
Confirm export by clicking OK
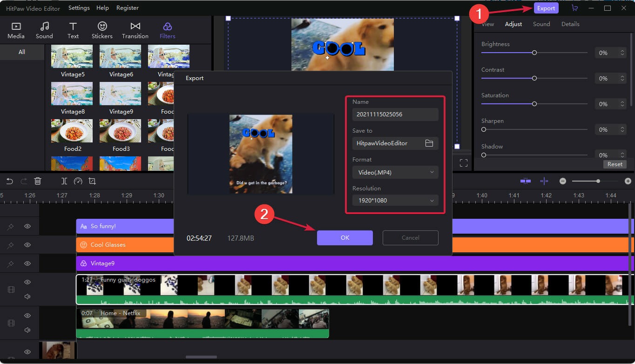click(345, 238)
